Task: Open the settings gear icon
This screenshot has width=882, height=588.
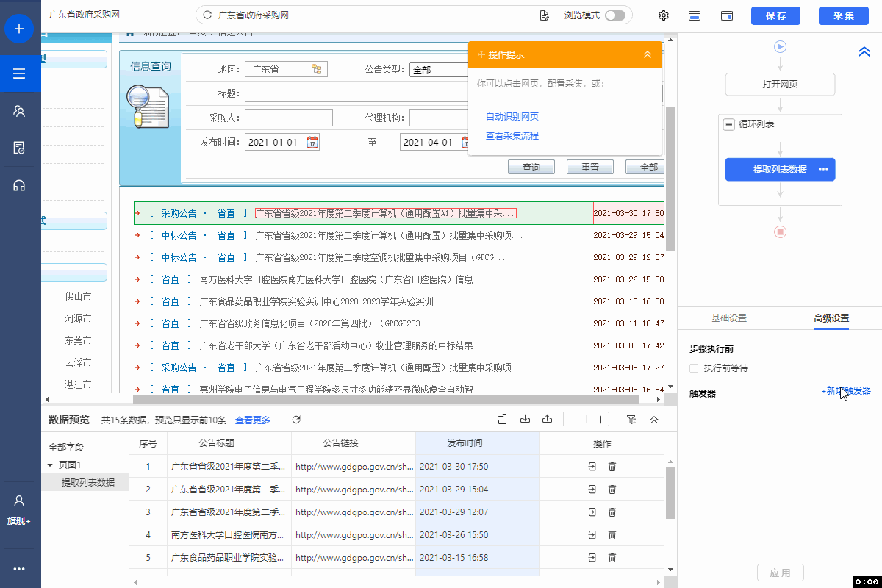Action: coord(664,15)
